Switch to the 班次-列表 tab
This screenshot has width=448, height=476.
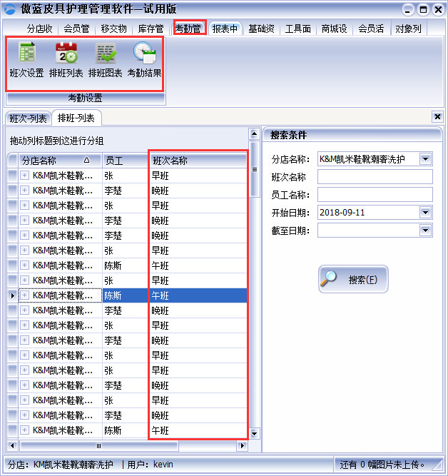[29, 118]
